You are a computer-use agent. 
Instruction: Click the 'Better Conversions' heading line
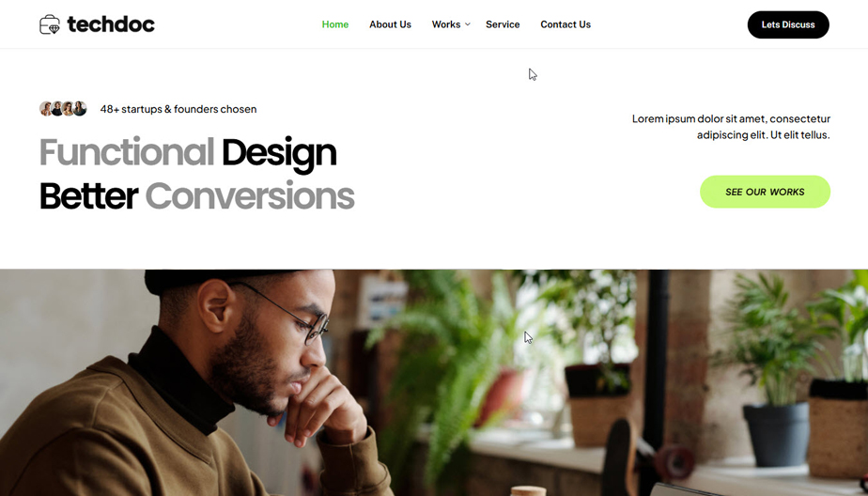pyautogui.click(x=196, y=196)
